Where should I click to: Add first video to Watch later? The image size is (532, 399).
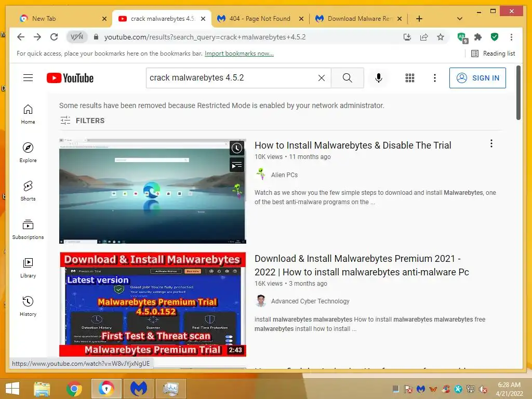pyautogui.click(x=237, y=148)
